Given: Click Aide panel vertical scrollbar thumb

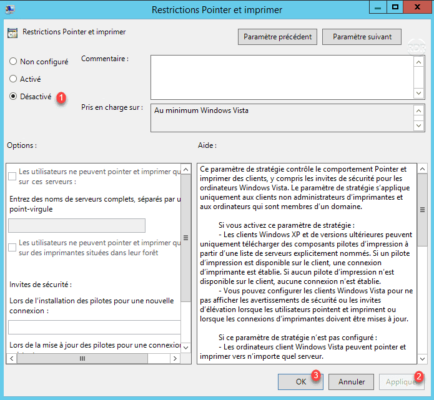Looking at the screenshot, I should [422, 210].
